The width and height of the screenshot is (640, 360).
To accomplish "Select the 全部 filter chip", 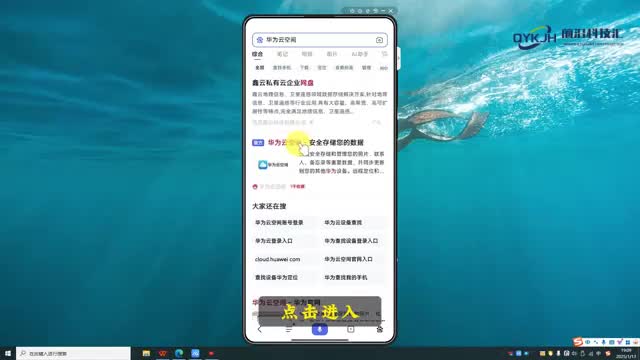I will pos(260,68).
